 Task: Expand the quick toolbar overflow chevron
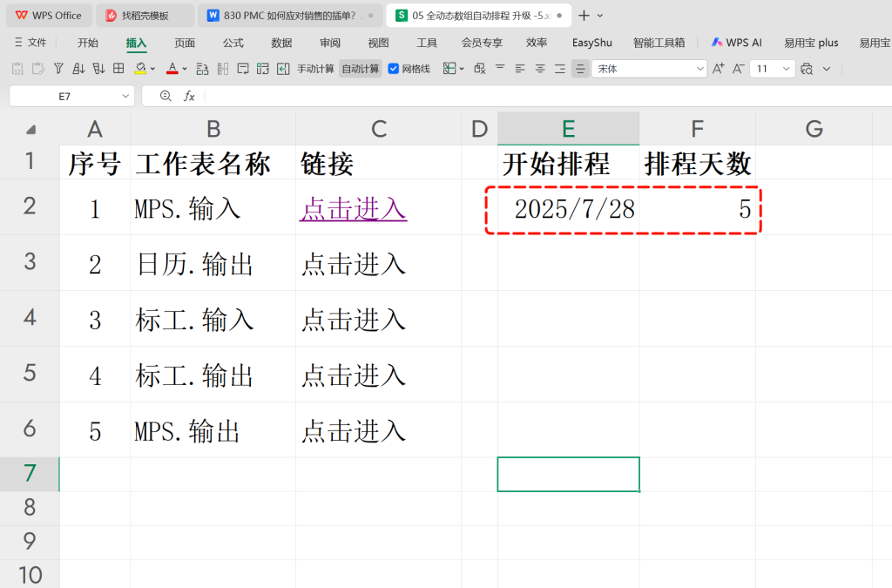tap(827, 69)
